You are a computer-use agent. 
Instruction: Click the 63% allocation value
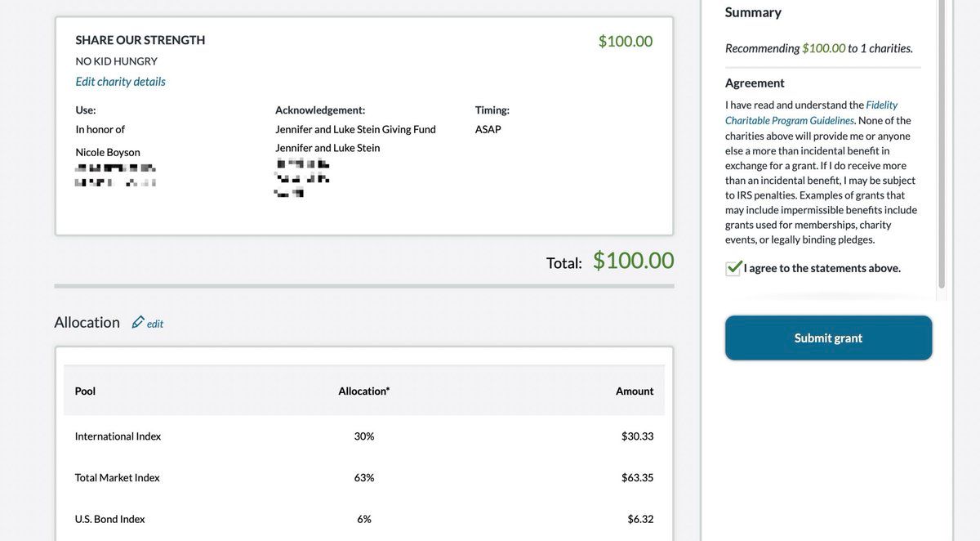tap(363, 477)
